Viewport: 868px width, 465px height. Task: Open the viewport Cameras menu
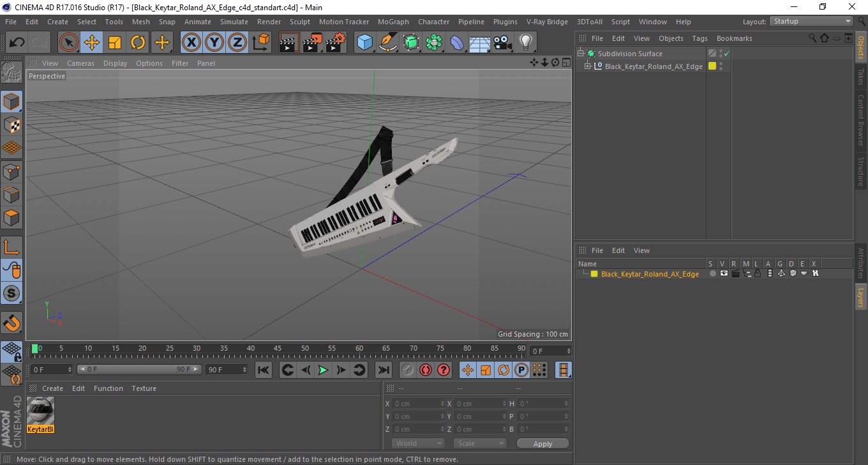point(80,63)
